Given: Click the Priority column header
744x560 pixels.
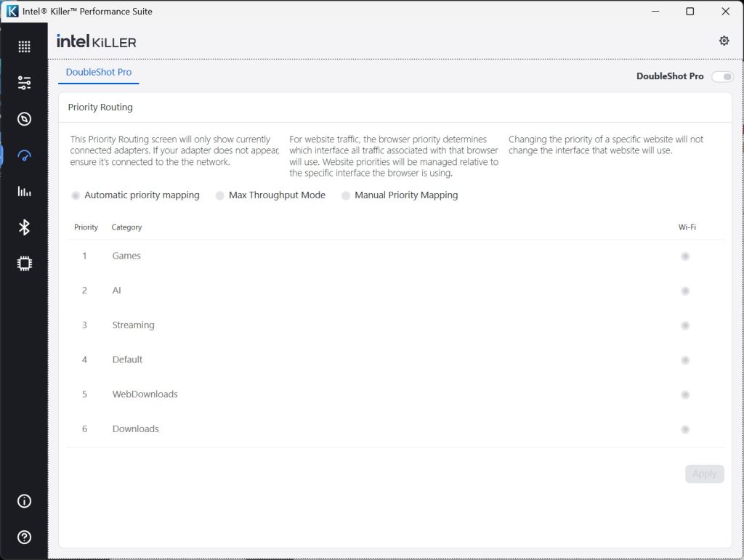Looking at the screenshot, I should click(86, 227).
